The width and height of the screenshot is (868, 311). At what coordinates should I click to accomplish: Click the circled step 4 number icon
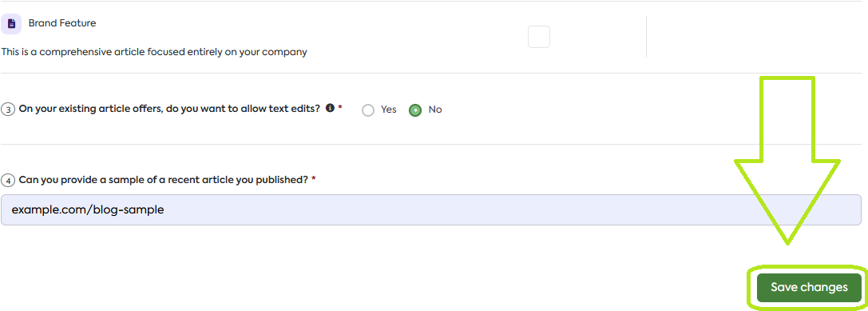pyautogui.click(x=8, y=180)
